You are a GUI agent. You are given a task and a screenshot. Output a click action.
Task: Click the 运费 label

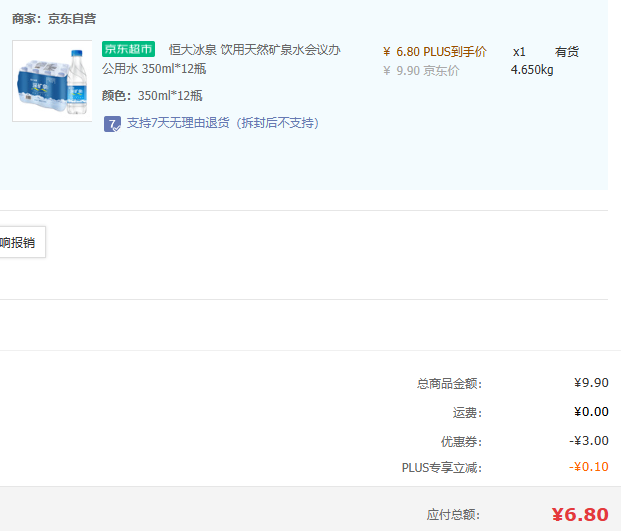click(x=467, y=413)
